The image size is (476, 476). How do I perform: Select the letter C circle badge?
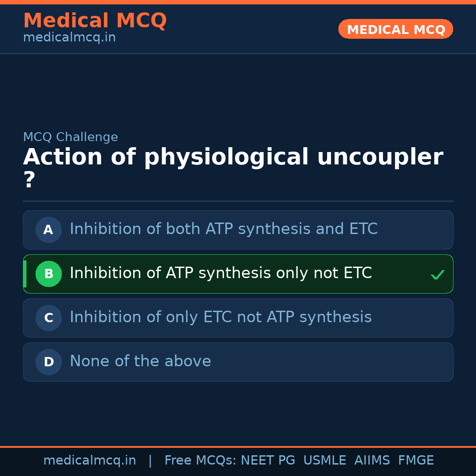48,318
